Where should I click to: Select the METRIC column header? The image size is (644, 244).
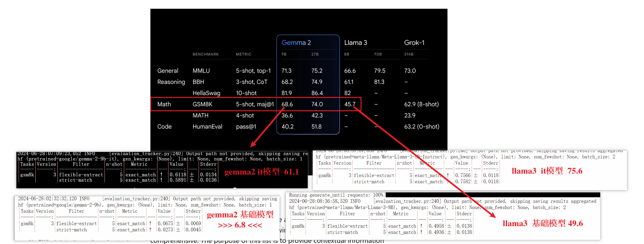243,54
